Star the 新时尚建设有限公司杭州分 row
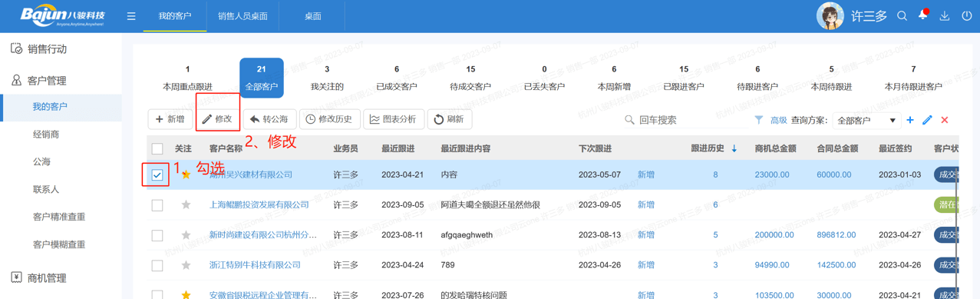Viewport: 980px width, 299px height. pyautogui.click(x=186, y=235)
